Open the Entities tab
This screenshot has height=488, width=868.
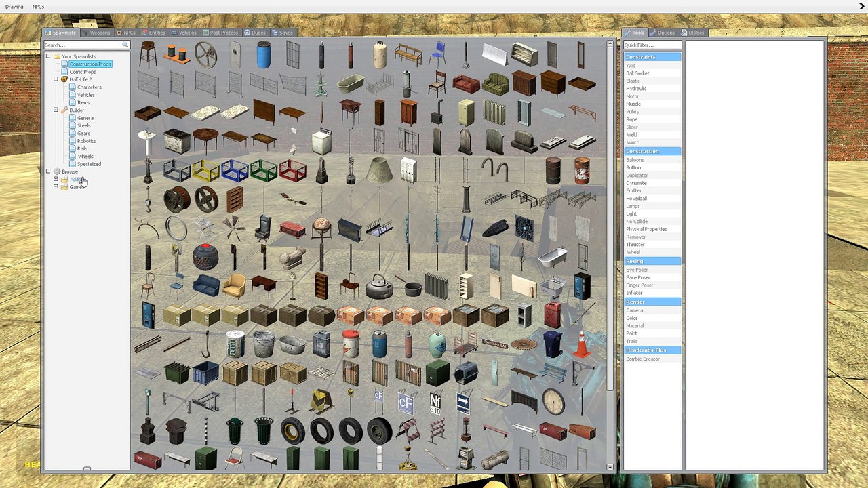click(x=153, y=33)
